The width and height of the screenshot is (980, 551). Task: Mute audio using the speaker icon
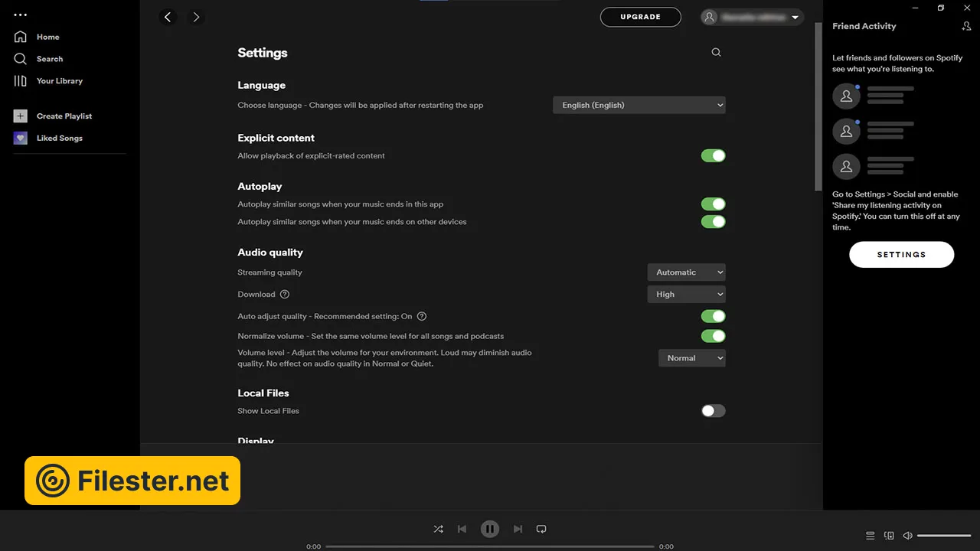pyautogui.click(x=907, y=536)
